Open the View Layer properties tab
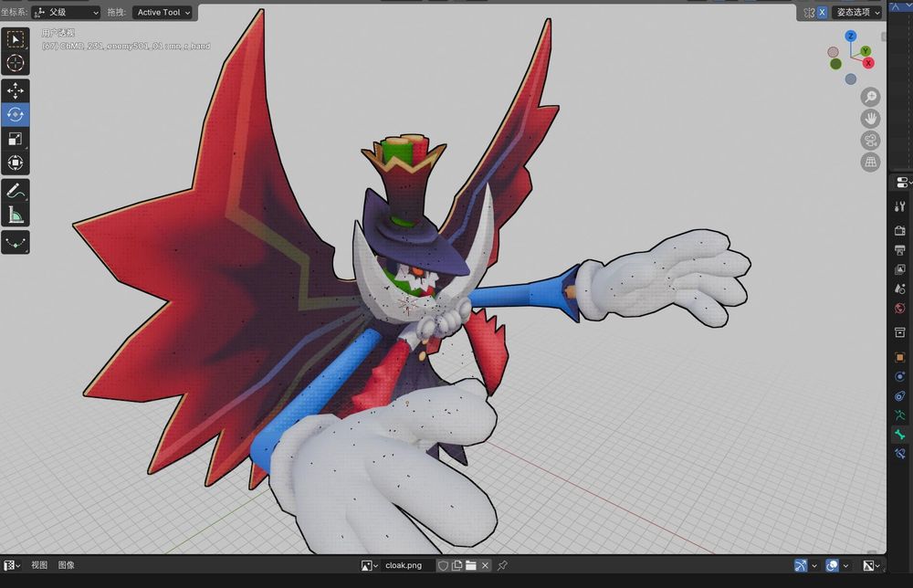 point(899,269)
